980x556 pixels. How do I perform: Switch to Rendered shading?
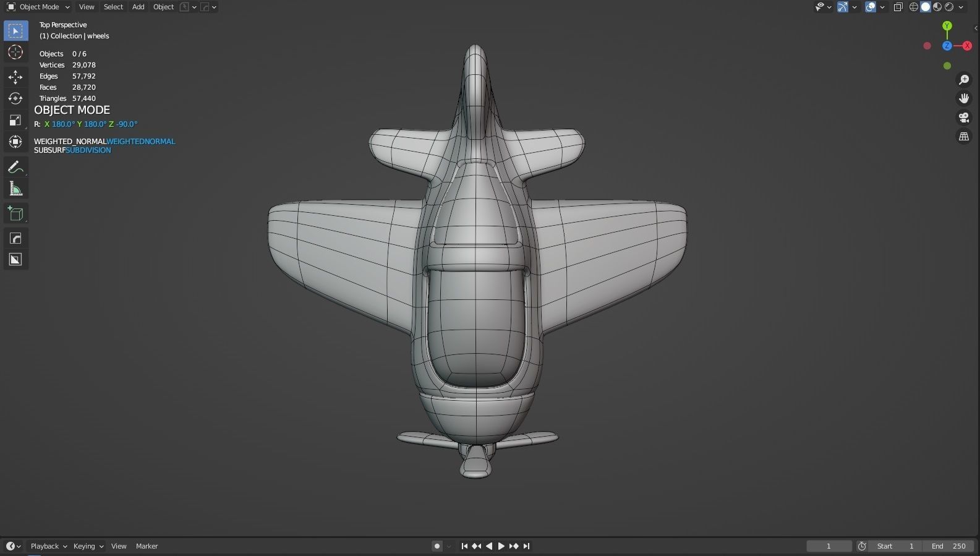pos(949,7)
